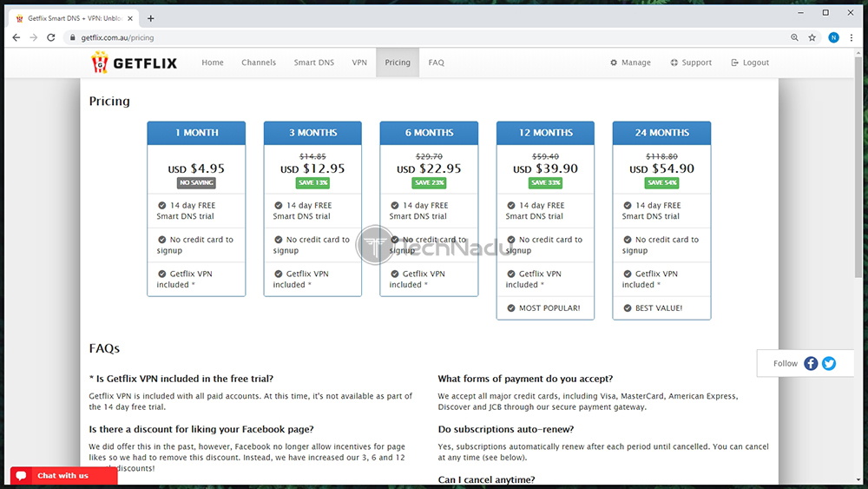Click the struck-through $118.80 price

tap(661, 156)
